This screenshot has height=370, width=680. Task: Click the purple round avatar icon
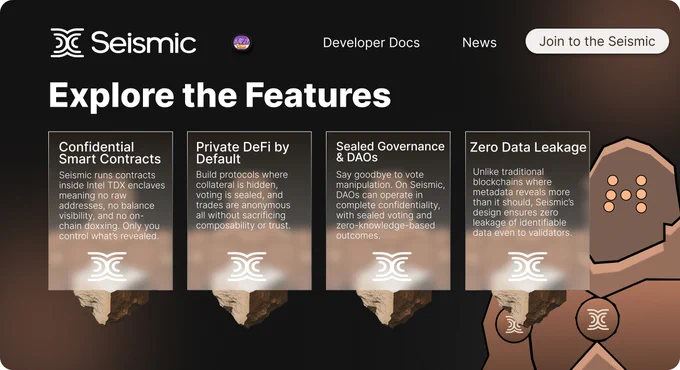242,43
